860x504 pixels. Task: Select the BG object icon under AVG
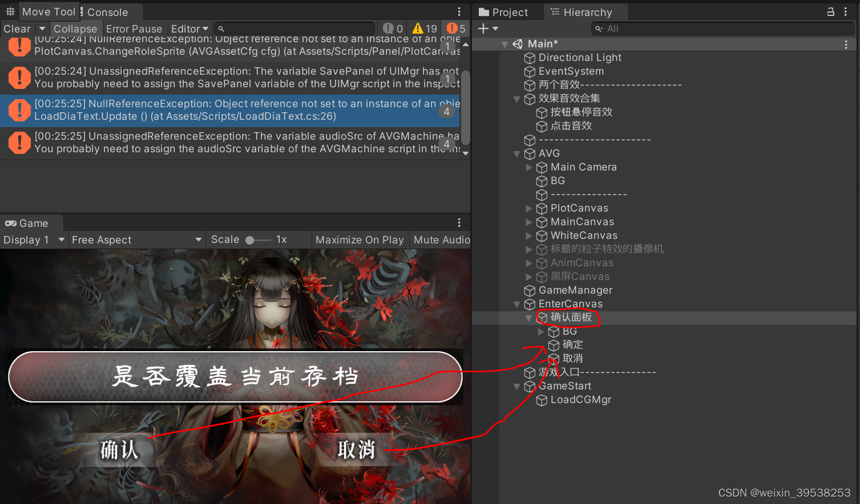(x=542, y=181)
